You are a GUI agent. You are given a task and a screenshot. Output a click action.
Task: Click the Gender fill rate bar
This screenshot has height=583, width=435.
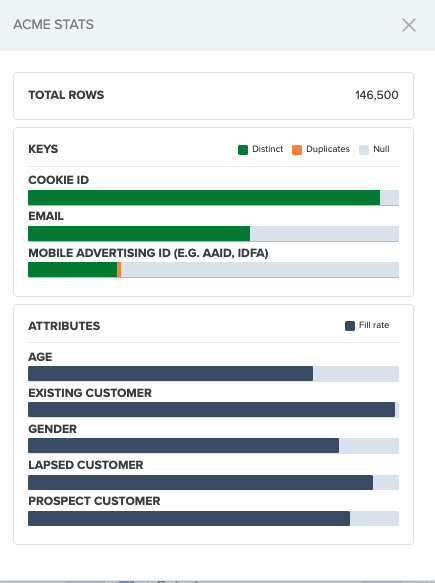tap(183, 446)
